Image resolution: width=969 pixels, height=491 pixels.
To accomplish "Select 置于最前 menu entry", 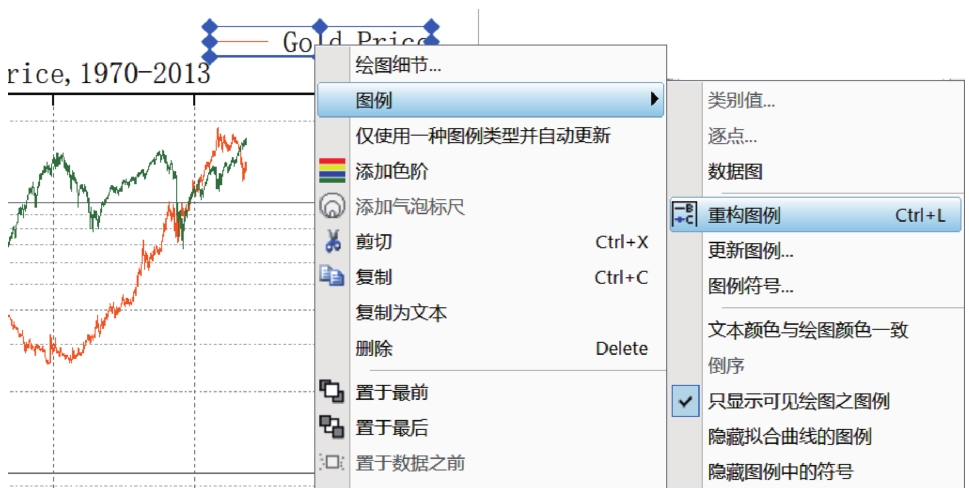I will 491,392.
